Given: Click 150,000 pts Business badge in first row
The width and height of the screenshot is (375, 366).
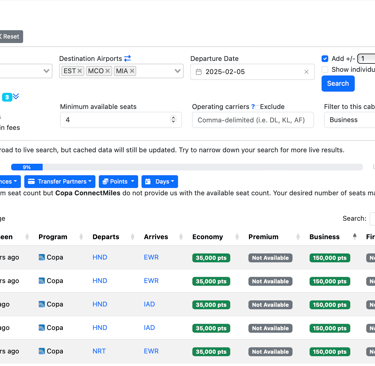Looking at the screenshot, I should 330,258.
